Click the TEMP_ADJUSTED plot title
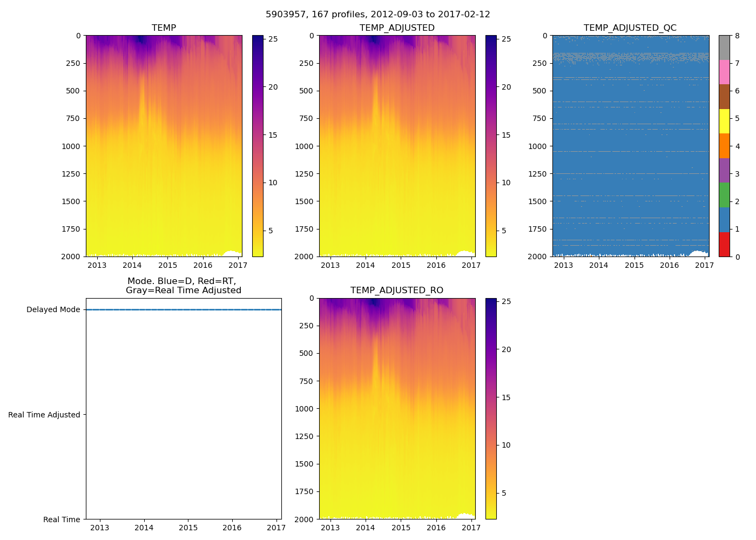This screenshot has width=756, height=540. click(396, 28)
